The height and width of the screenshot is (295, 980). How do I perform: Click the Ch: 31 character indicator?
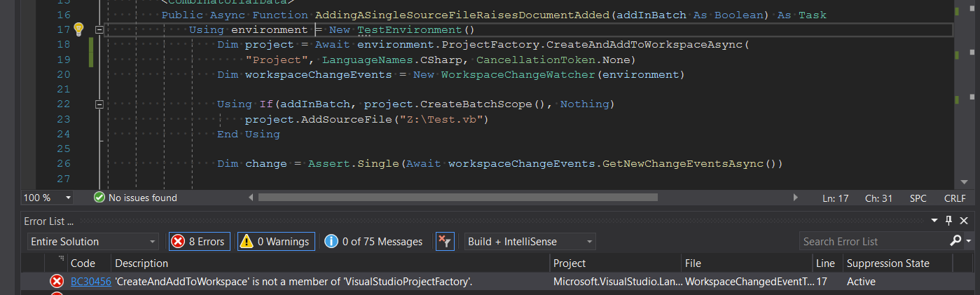click(878, 198)
